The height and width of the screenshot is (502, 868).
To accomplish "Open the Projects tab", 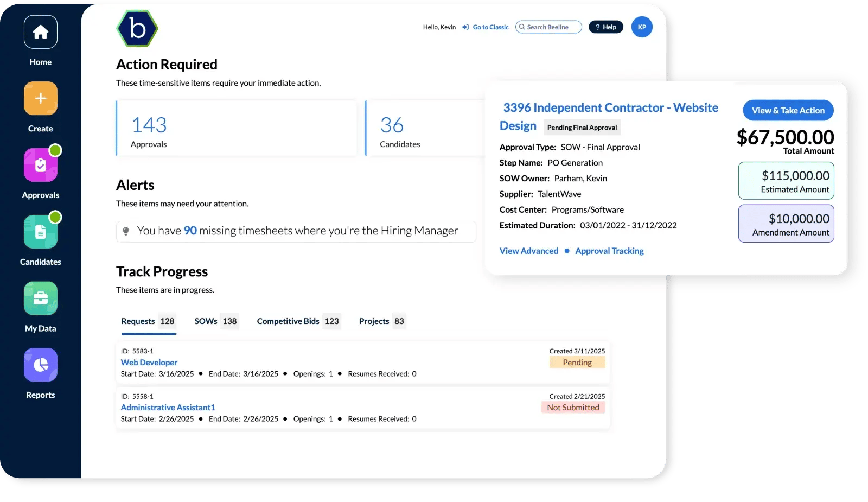I will 381,321.
